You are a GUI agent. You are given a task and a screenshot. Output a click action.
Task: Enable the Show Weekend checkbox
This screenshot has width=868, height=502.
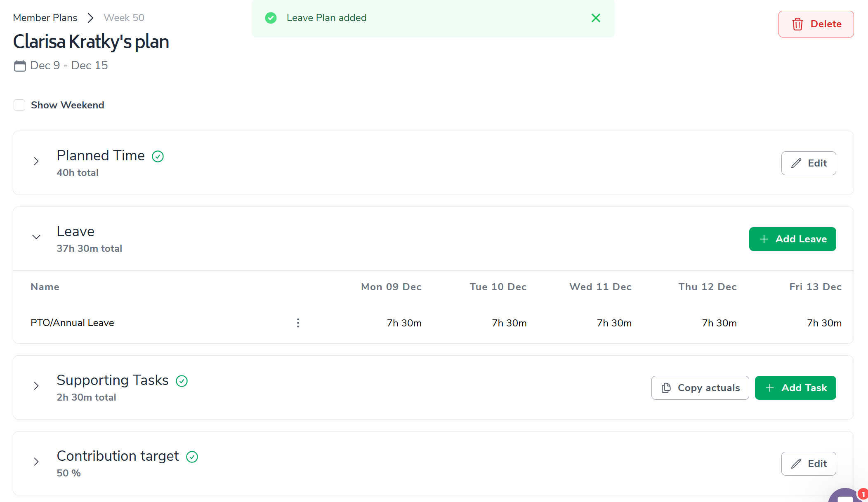click(19, 105)
